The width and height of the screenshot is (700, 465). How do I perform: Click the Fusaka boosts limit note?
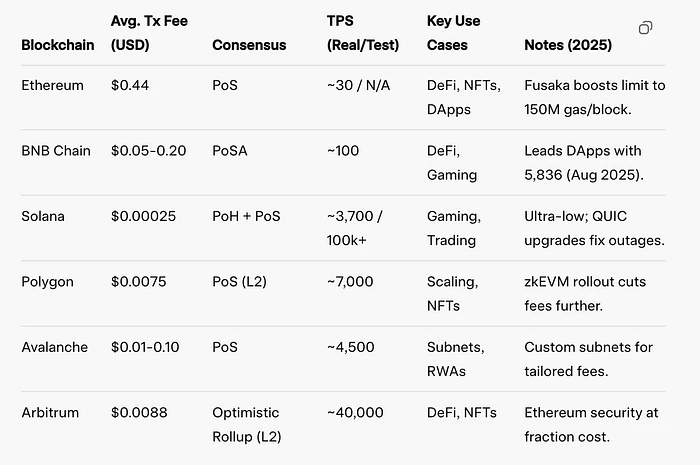click(x=596, y=98)
